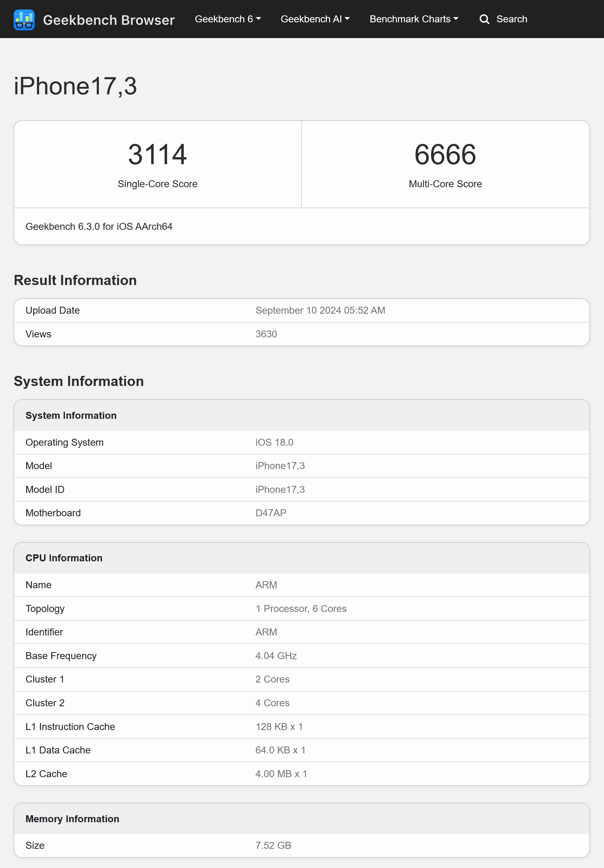Click the upload date value September 10 2024

click(x=320, y=311)
